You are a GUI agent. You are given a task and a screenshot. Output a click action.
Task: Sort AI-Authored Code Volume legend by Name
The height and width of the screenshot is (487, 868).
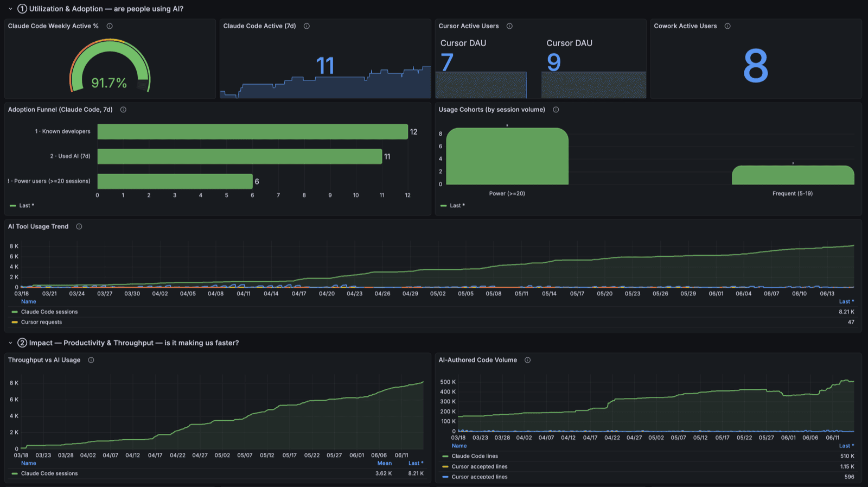click(x=459, y=446)
